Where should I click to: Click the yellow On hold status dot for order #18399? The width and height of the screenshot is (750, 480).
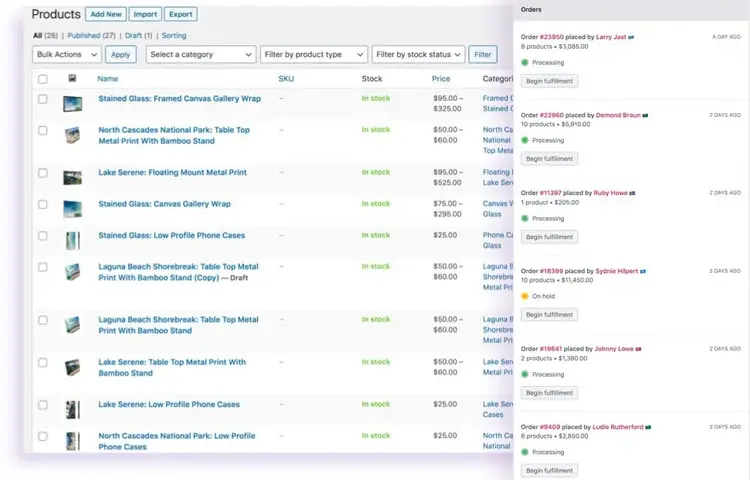click(x=525, y=296)
